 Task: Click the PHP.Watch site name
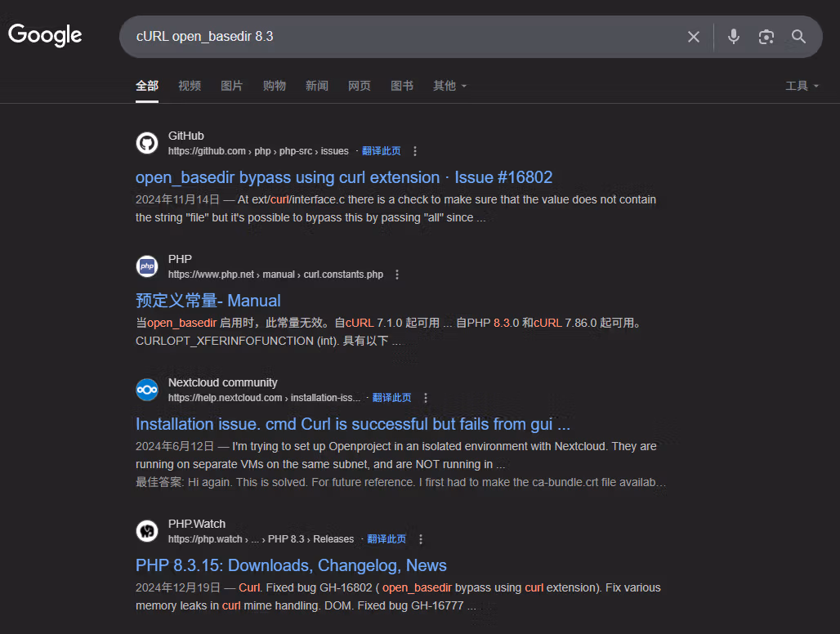point(197,525)
